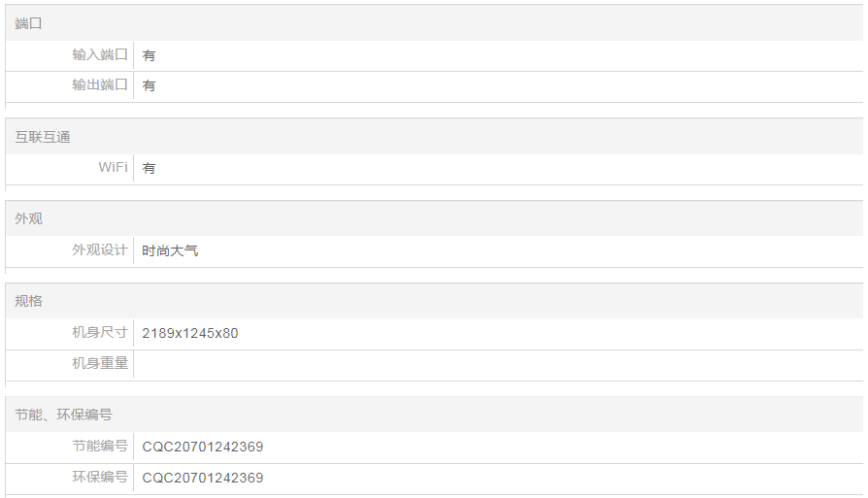This screenshot has width=868, height=498.
Task: Click the 规格 section header
Action: (29, 301)
